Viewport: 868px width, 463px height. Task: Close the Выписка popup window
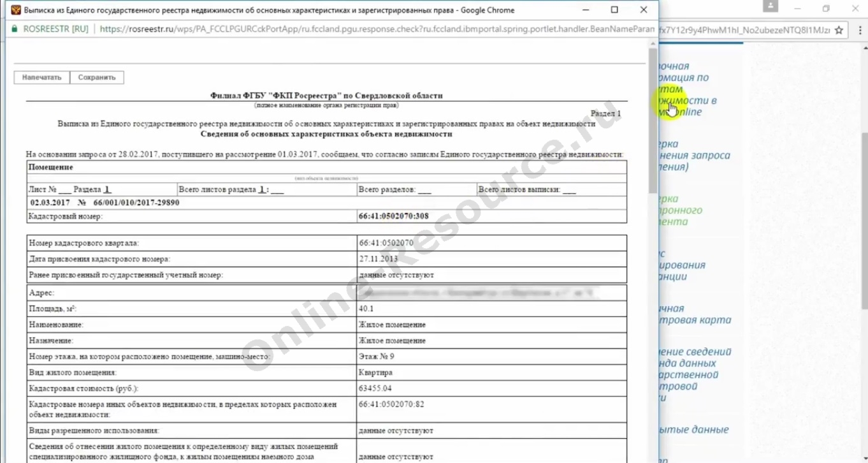point(644,10)
